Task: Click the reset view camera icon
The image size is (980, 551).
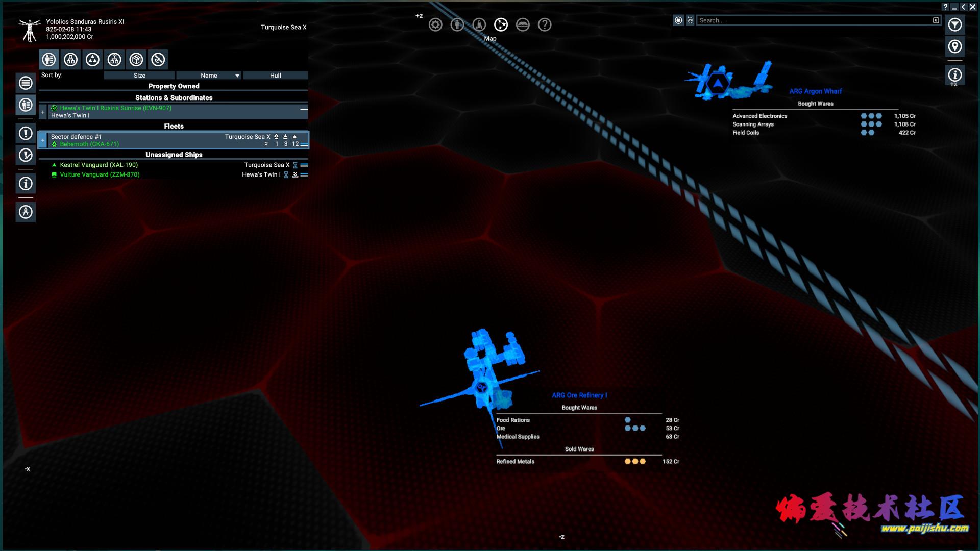Action: pos(678,20)
